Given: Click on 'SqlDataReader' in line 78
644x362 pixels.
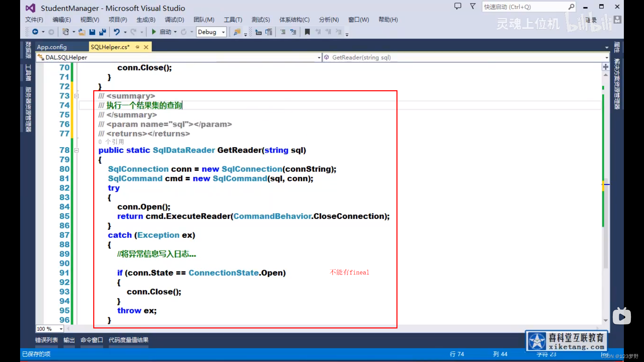Looking at the screenshot, I should [x=184, y=150].
